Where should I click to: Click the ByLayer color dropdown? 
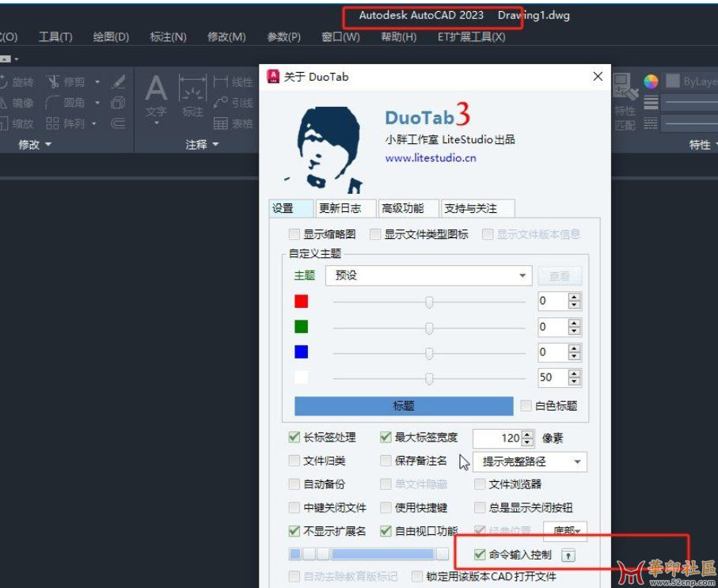tap(691, 82)
